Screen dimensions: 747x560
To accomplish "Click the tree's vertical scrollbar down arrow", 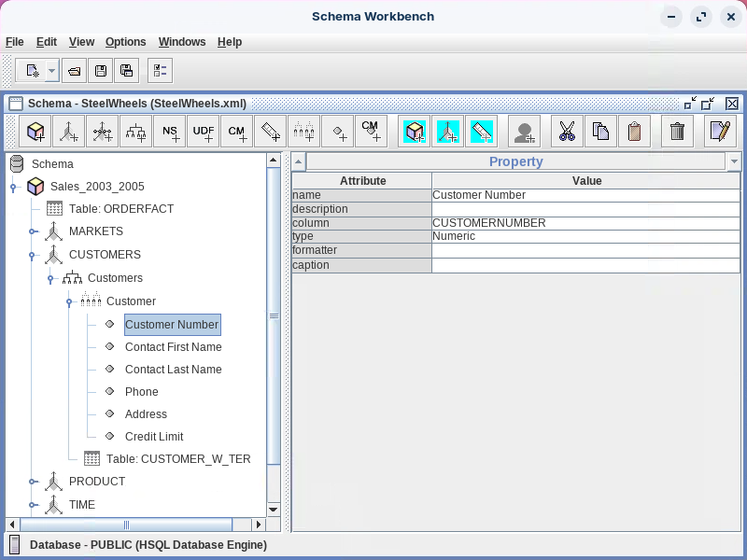I will pos(274,509).
